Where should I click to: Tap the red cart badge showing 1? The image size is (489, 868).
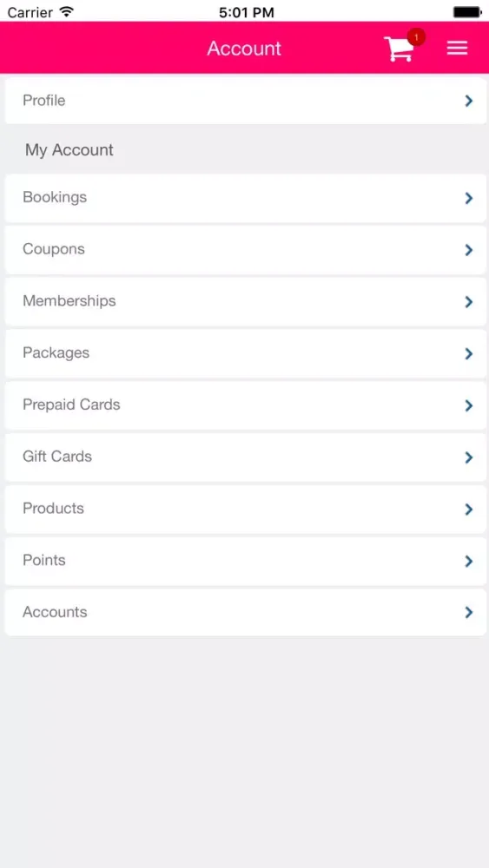pyautogui.click(x=416, y=37)
